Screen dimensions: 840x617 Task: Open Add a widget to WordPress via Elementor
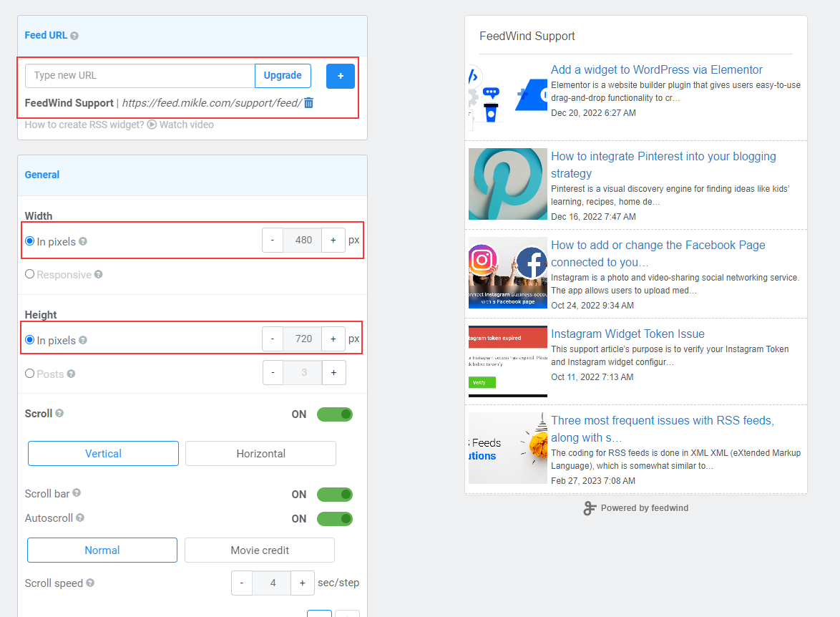(x=656, y=69)
